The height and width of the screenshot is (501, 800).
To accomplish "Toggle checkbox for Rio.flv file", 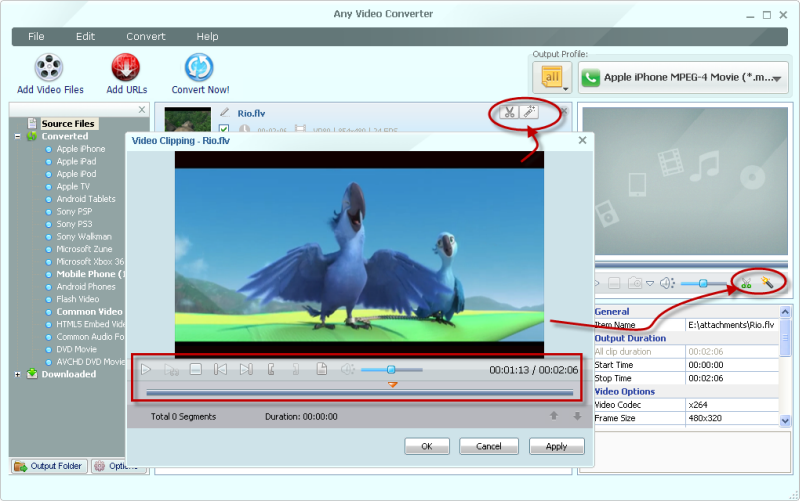I will pos(224,129).
